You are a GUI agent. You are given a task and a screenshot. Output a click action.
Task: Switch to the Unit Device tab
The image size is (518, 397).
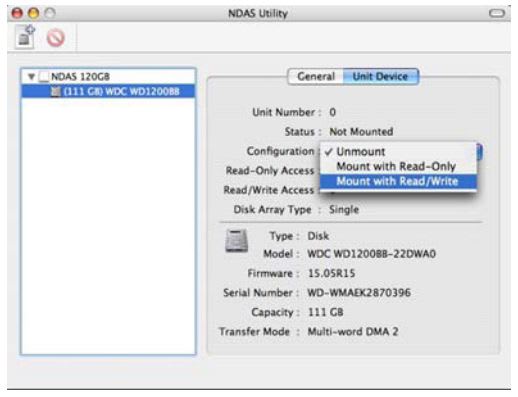(x=380, y=76)
